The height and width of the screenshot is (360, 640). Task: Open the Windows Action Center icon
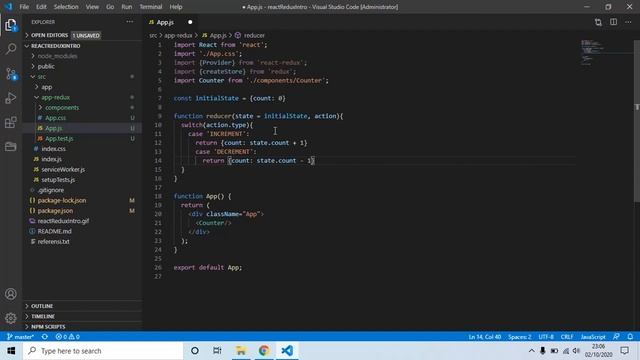pos(624,351)
